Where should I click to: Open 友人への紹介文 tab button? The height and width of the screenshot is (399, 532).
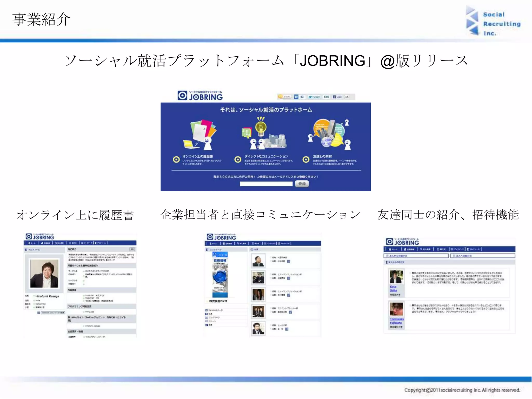(482, 256)
